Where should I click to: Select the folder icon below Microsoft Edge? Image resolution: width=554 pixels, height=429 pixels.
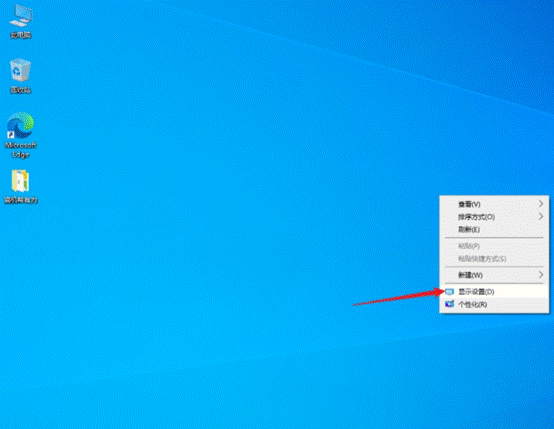pyautogui.click(x=20, y=187)
